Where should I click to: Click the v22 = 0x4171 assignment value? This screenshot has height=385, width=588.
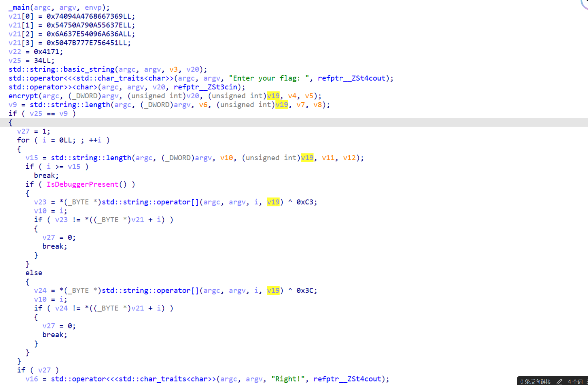pos(47,52)
